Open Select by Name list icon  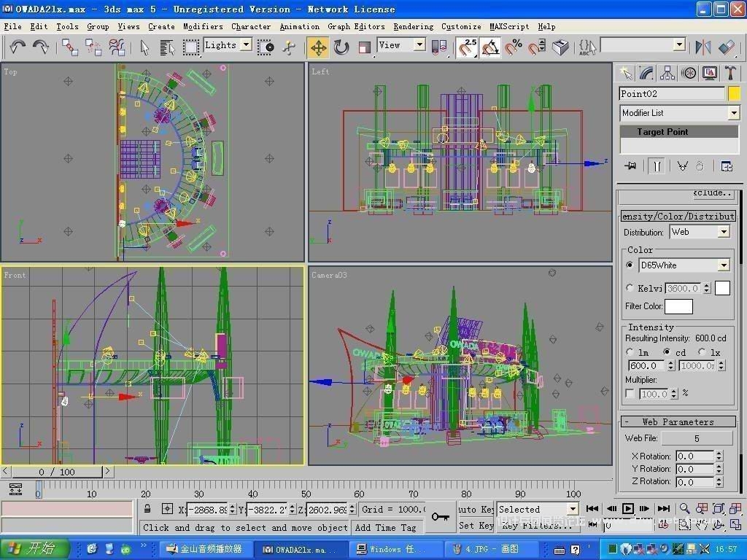pyautogui.click(x=167, y=47)
